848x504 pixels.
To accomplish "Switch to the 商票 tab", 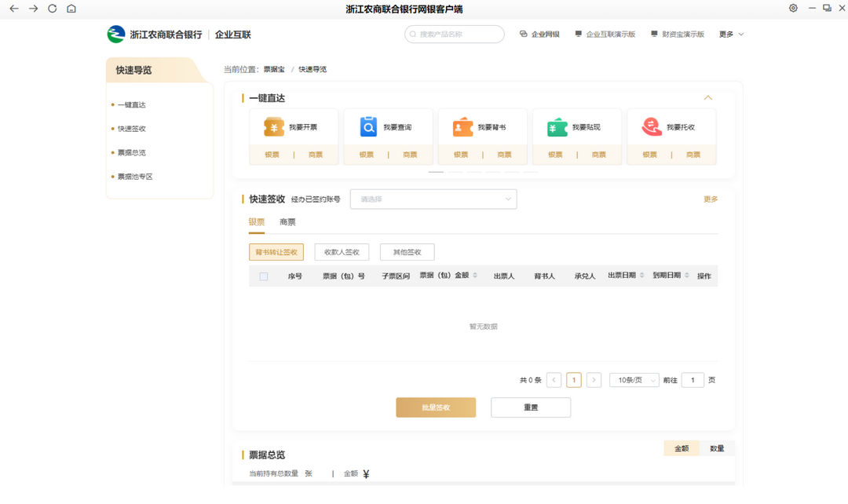I will coord(287,221).
